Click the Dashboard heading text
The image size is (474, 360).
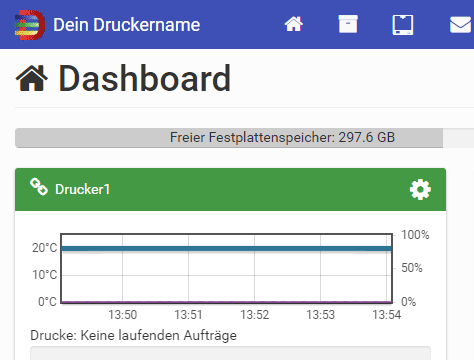coord(144,79)
